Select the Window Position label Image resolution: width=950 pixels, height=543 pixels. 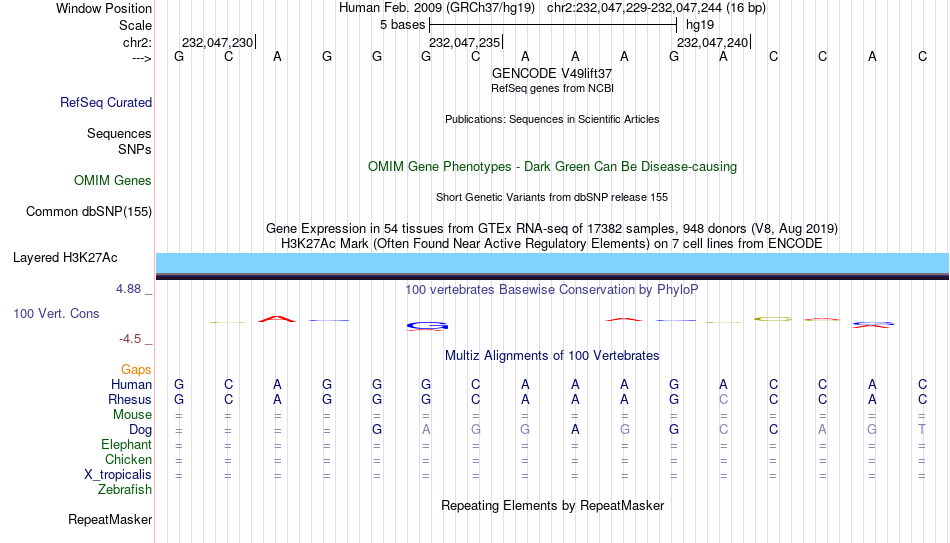point(104,8)
